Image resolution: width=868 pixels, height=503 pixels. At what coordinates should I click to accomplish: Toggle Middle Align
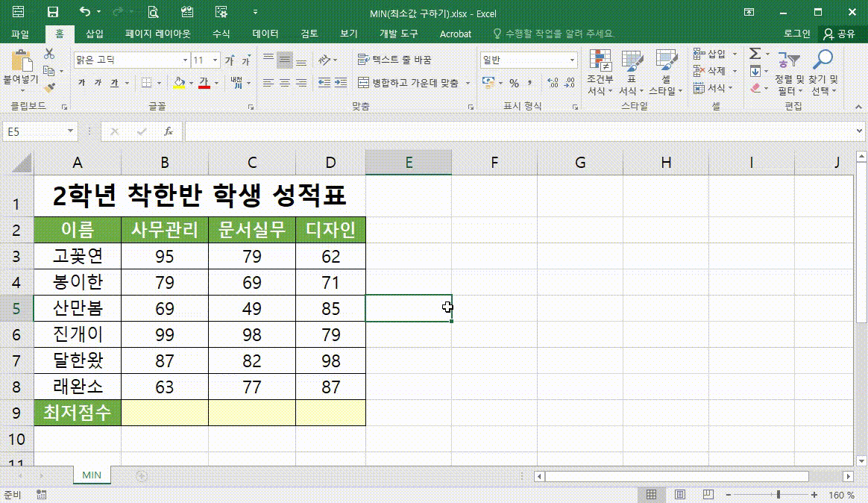[285, 60]
